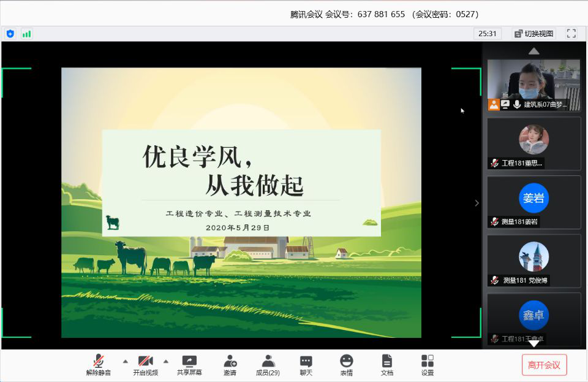588x382 pixels.
Task: Click Switch View (切换视图) button
Action: point(533,34)
